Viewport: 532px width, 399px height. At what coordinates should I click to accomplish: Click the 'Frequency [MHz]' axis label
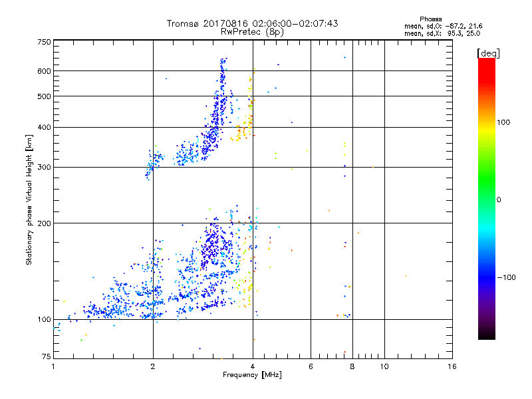252,375
